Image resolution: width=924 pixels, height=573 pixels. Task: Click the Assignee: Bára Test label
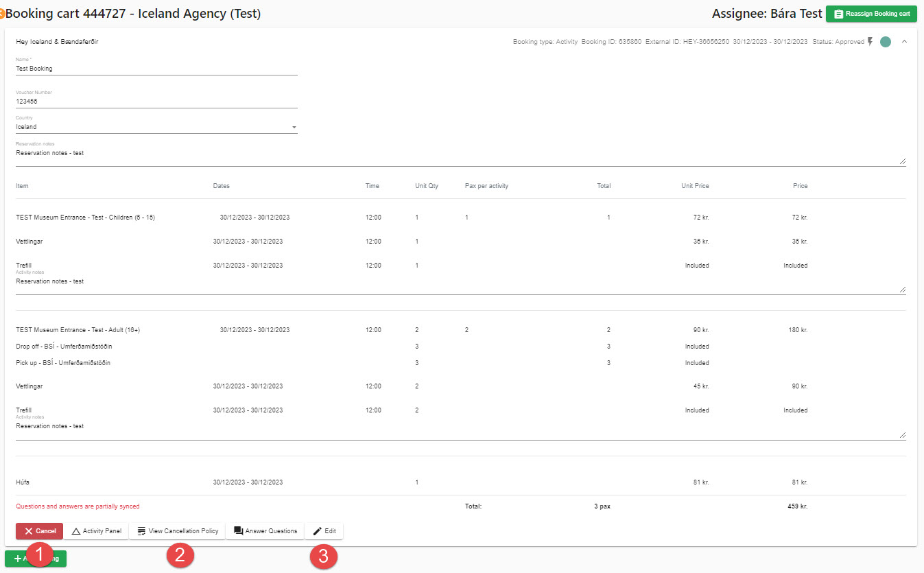point(767,14)
